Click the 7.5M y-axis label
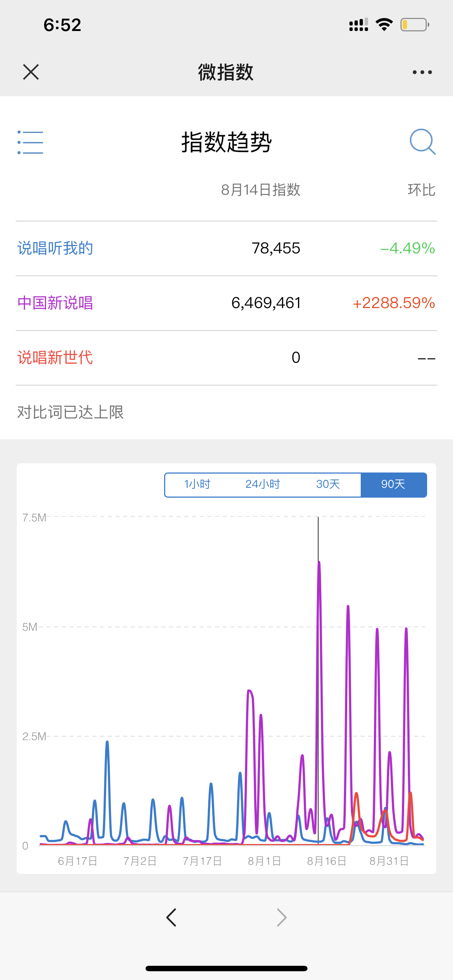 point(34,517)
